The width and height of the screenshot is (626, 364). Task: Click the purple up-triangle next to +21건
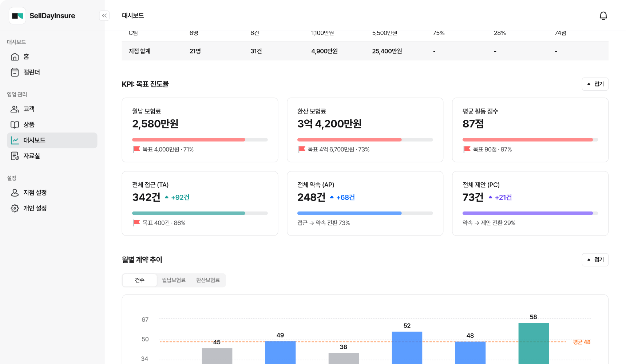click(491, 197)
